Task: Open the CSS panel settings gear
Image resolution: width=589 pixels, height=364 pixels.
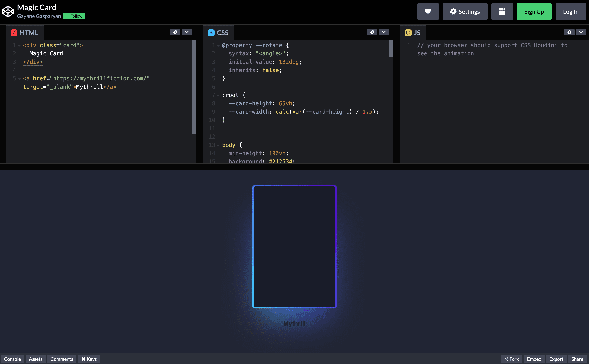Action: (x=372, y=32)
